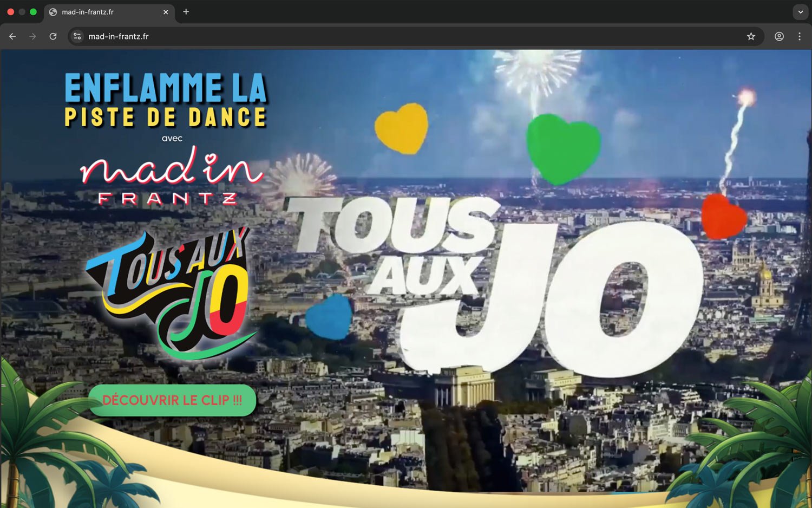Minimize the browser window with yellow button
This screenshot has width=812, height=508.
pyautogui.click(x=22, y=12)
